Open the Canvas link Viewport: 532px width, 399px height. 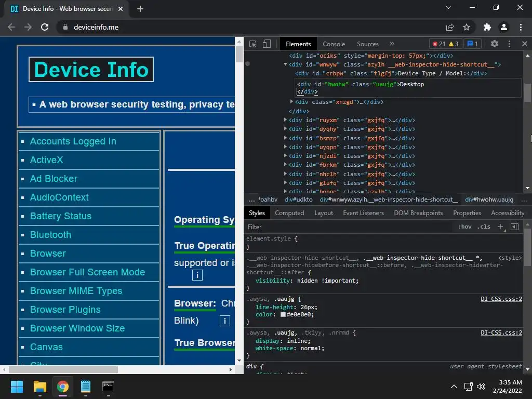coord(46,347)
